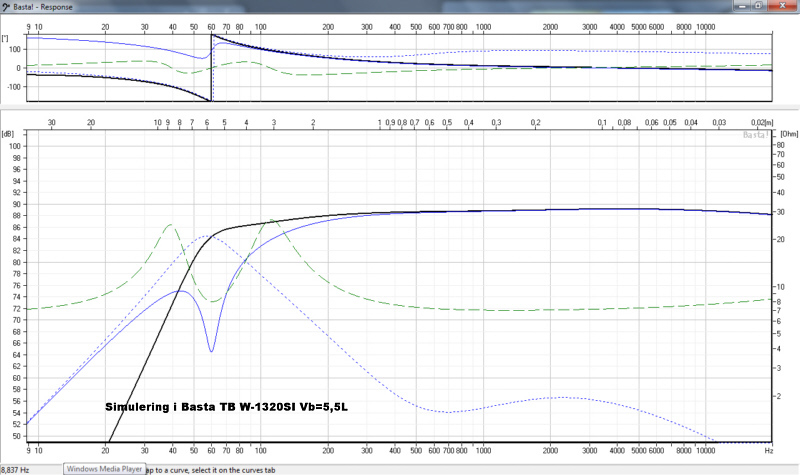Click the 'Basta! - Response' window title
Image resolution: width=800 pixels, height=475 pixels.
tap(43, 7)
